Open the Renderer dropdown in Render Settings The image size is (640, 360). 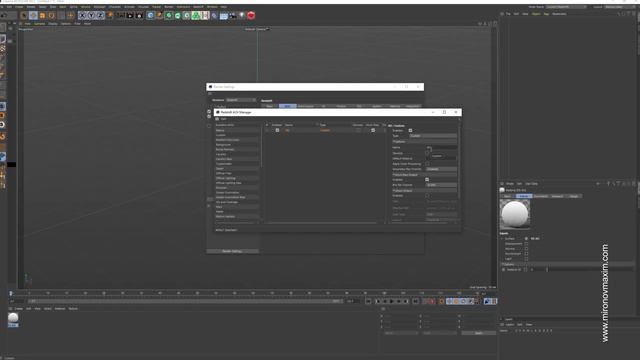tap(241, 100)
